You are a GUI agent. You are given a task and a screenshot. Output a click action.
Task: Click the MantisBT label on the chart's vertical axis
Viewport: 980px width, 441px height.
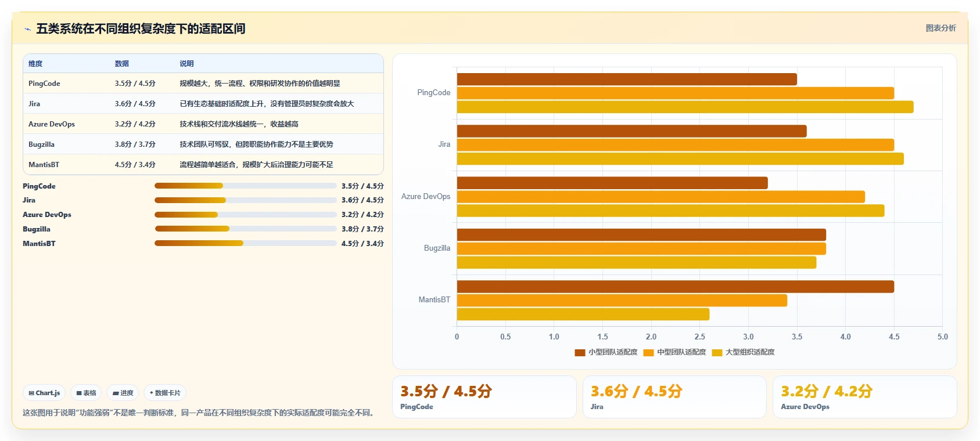pyautogui.click(x=435, y=300)
